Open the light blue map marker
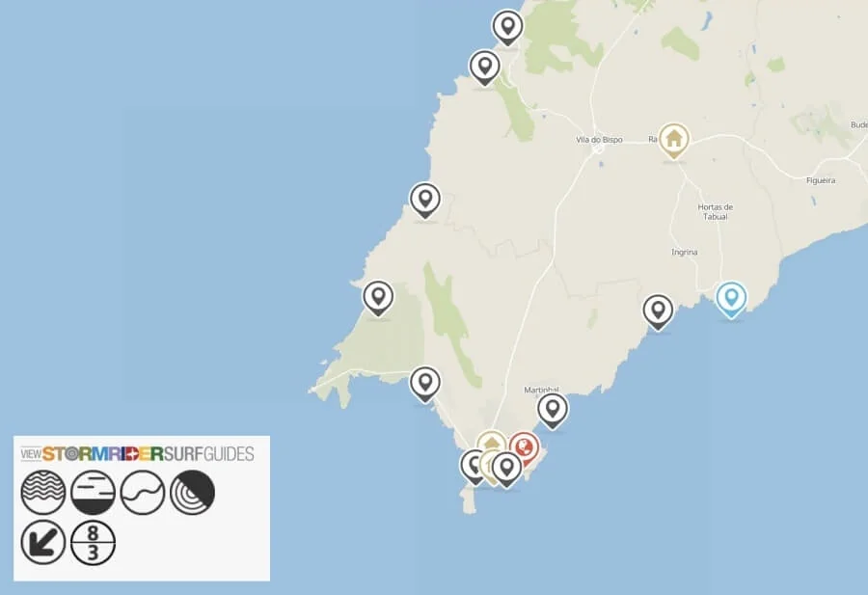Screen dimensions: 868x595 point(731,298)
